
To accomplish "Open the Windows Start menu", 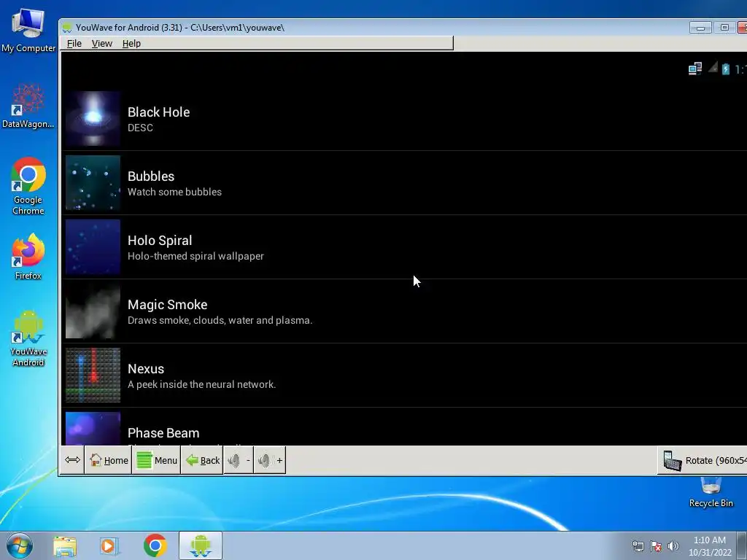I will click(x=20, y=545).
